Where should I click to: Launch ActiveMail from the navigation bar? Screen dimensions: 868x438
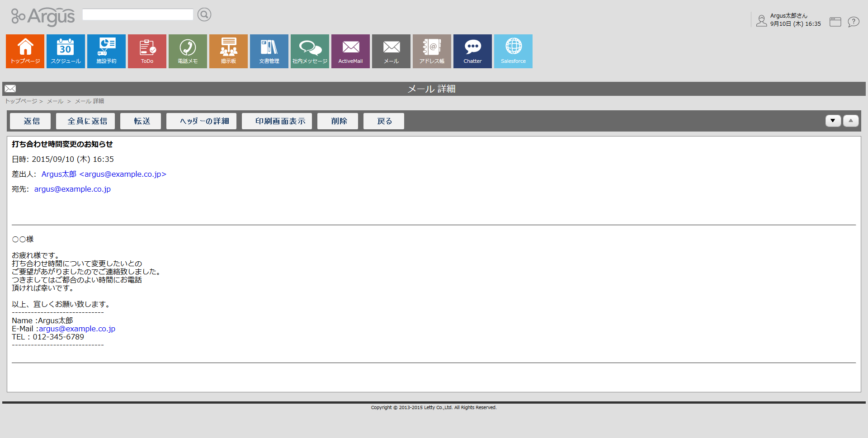pos(350,51)
